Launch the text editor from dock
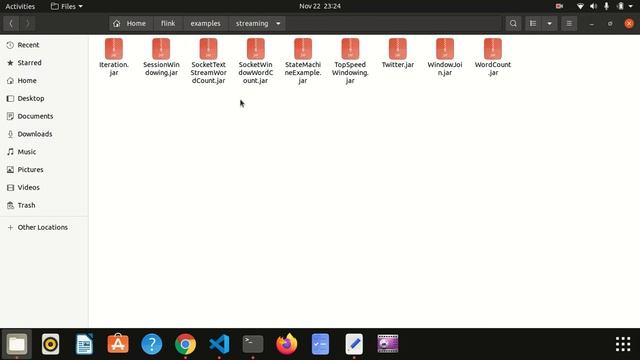Screen dimensions: 640x360 tap(354, 344)
